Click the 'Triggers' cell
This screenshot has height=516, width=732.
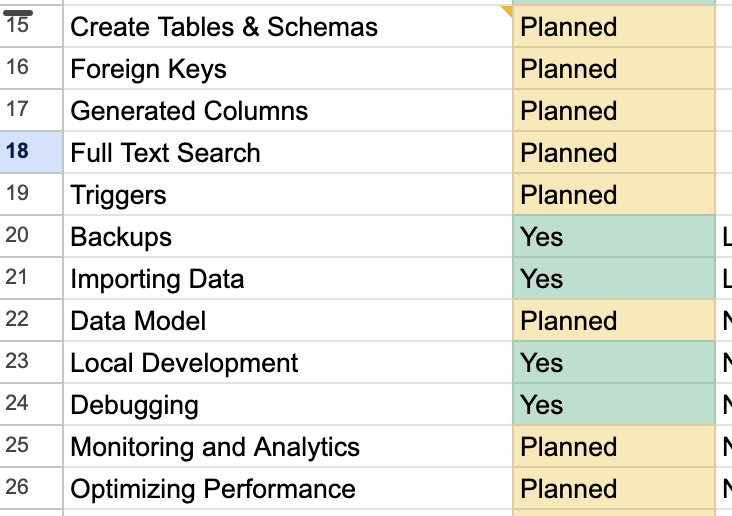pyautogui.click(x=288, y=195)
